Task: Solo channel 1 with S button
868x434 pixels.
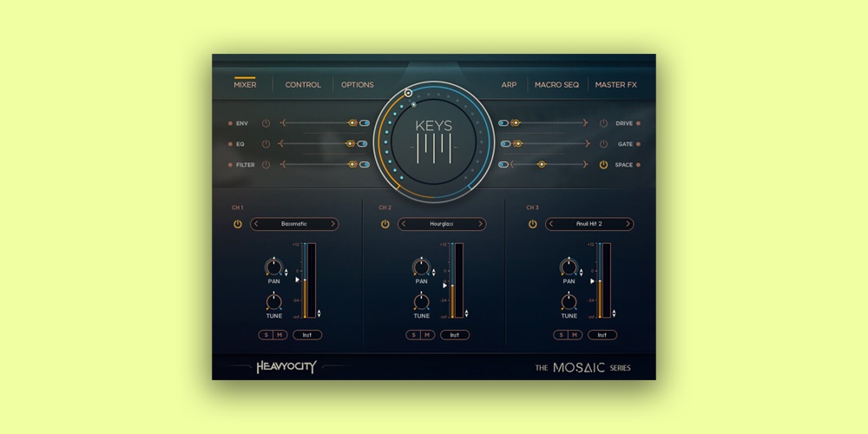Action: (x=266, y=335)
